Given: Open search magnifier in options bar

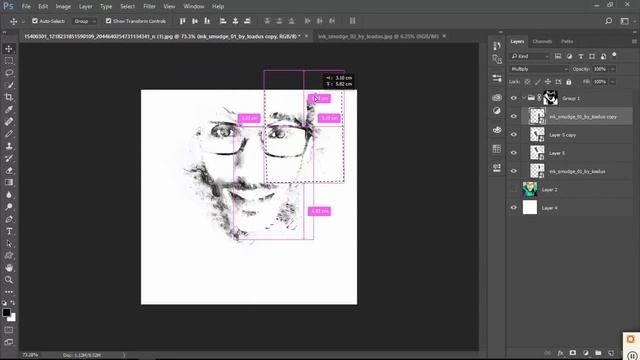Looking at the screenshot, I should [x=609, y=21].
